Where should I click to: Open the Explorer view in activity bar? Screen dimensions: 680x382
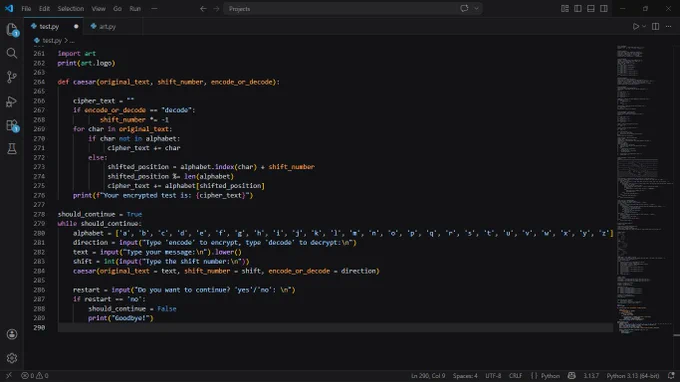coord(12,29)
